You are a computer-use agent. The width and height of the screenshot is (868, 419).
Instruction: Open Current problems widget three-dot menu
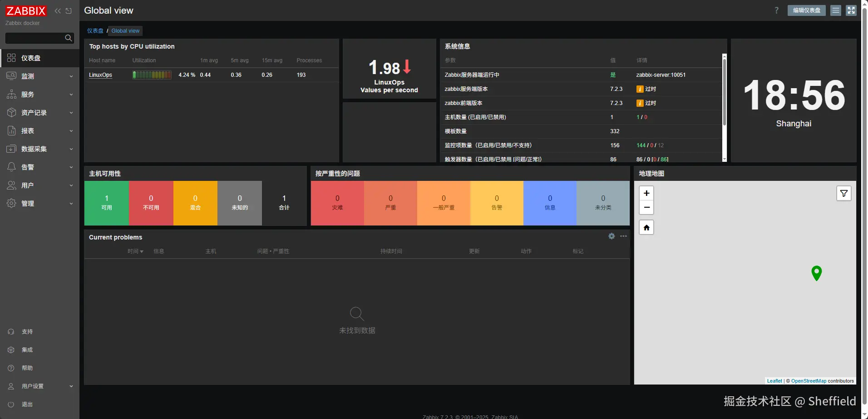click(x=623, y=236)
